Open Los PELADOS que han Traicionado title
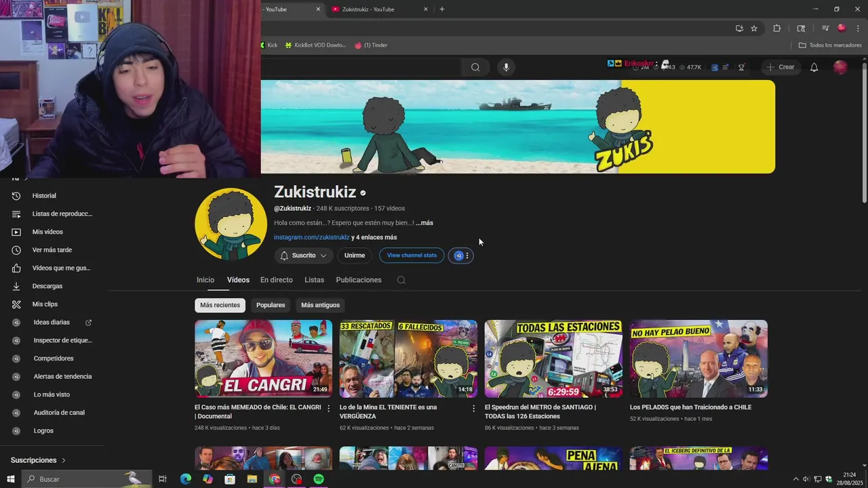This screenshot has height=488, width=868. point(690,407)
